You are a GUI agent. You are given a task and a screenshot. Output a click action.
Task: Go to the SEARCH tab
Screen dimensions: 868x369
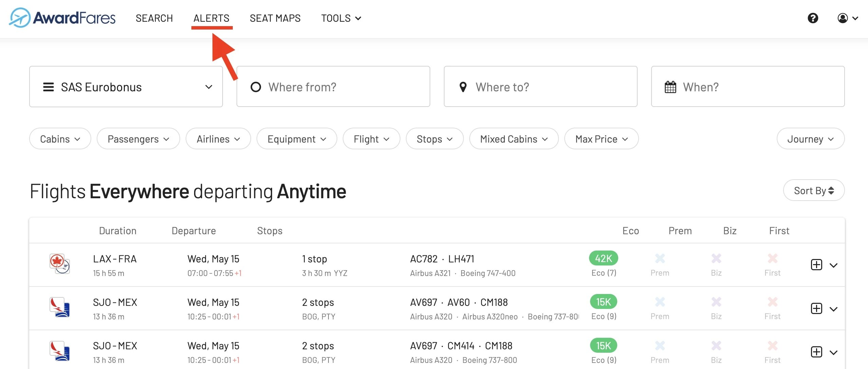[154, 18]
